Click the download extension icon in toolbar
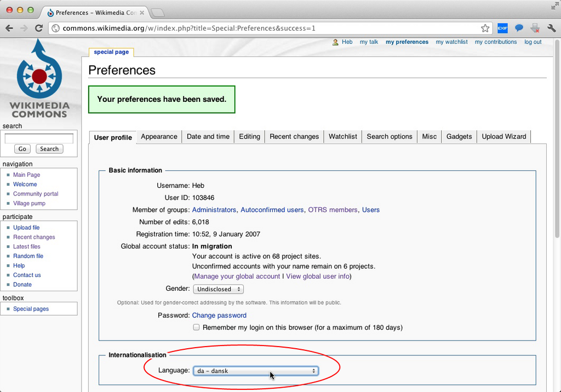This screenshot has width=561, height=392. tap(535, 28)
